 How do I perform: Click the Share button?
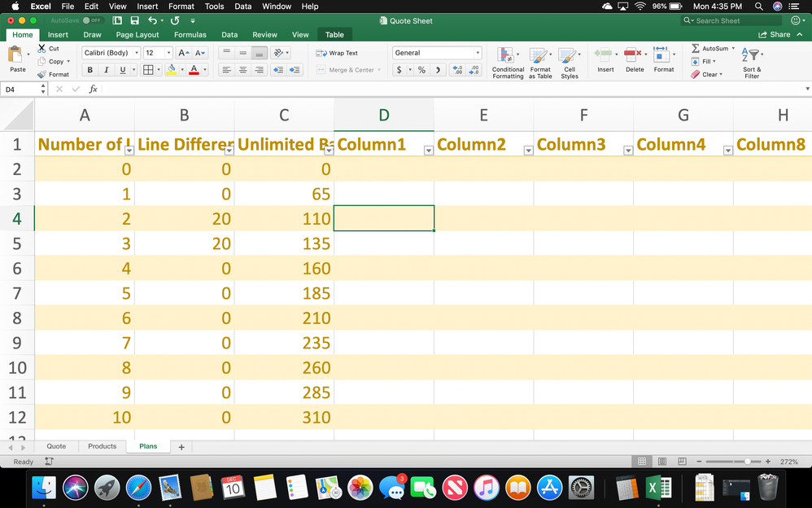[776, 35]
